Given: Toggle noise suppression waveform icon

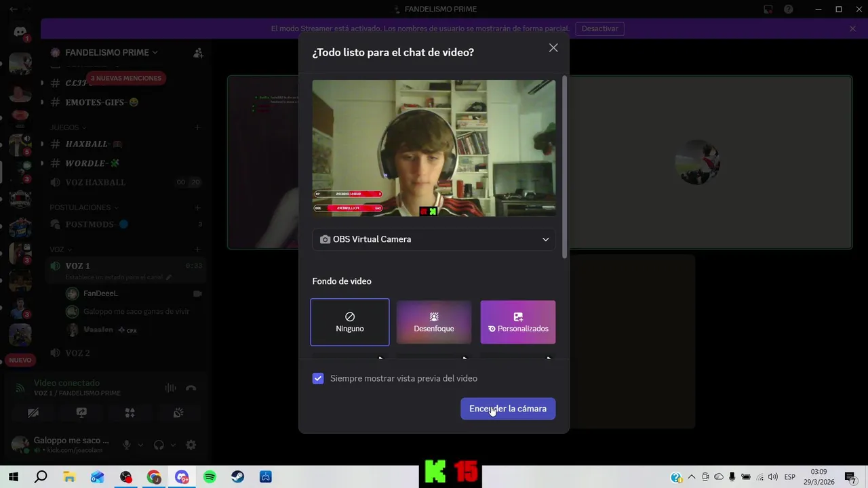Looking at the screenshot, I should 170,388.
